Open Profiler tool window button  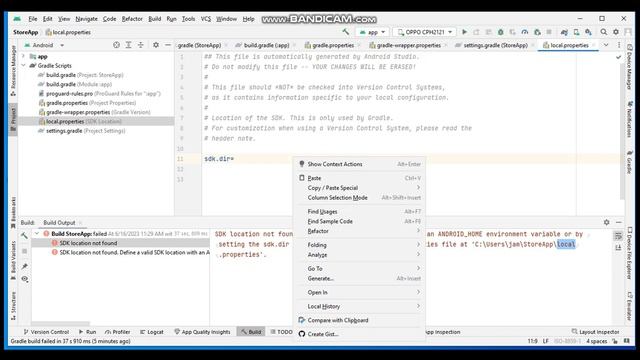117,332
